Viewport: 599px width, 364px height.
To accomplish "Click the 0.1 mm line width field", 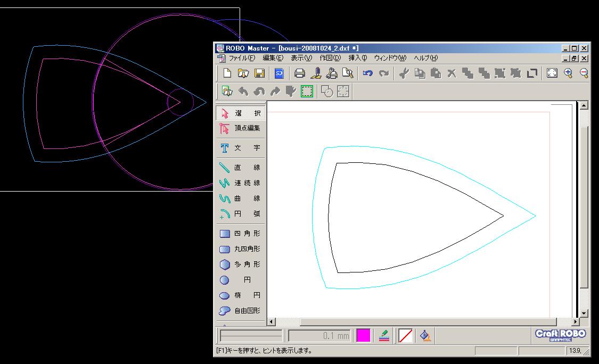I will pos(319,336).
